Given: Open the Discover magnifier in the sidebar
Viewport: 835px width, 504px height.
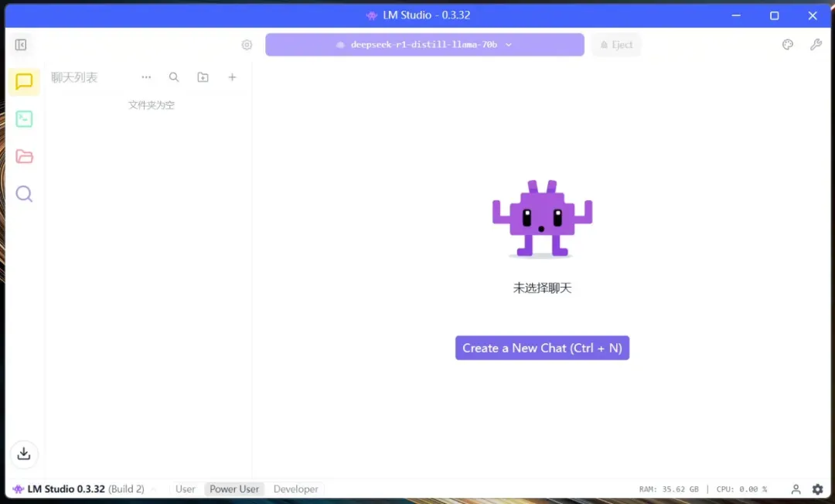Looking at the screenshot, I should [x=24, y=194].
